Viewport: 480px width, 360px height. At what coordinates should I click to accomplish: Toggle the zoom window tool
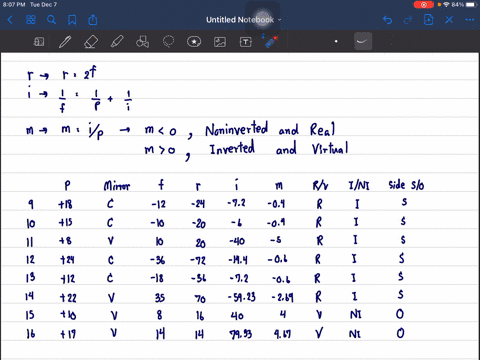tap(39, 42)
